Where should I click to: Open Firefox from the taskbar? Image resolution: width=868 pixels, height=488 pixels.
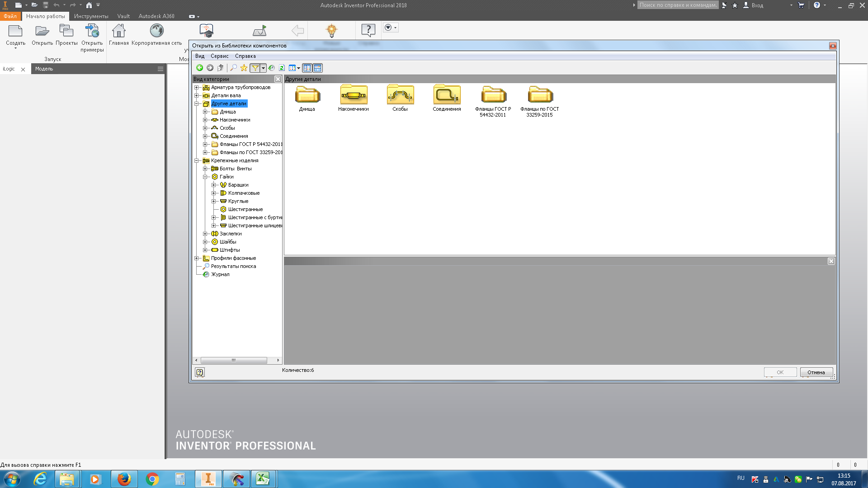124,479
